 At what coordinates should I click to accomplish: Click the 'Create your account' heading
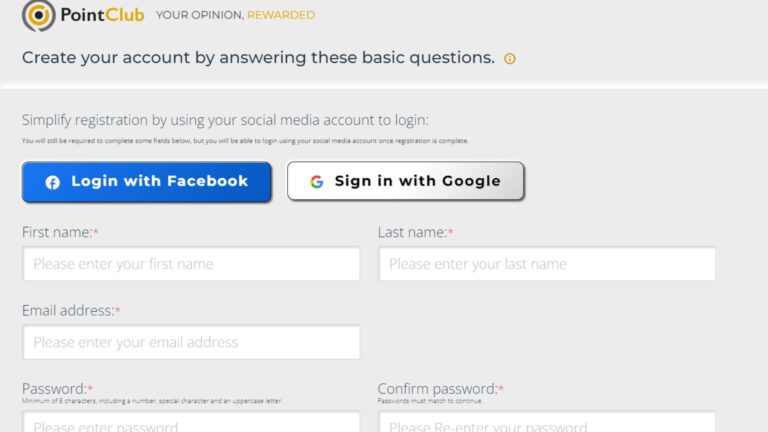pos(258,58)
